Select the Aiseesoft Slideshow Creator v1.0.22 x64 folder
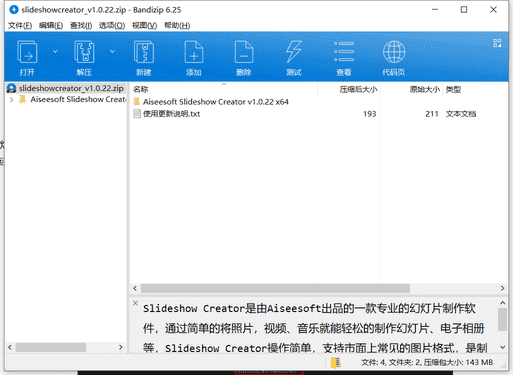Image resolution: width=513 pixels, height=375 pixels. [x=216, y=102]
